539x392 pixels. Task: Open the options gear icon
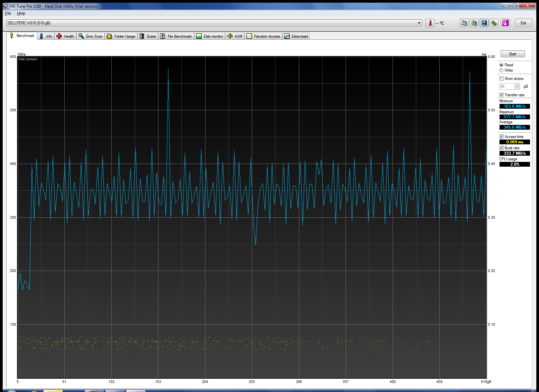tap(494, 23)
